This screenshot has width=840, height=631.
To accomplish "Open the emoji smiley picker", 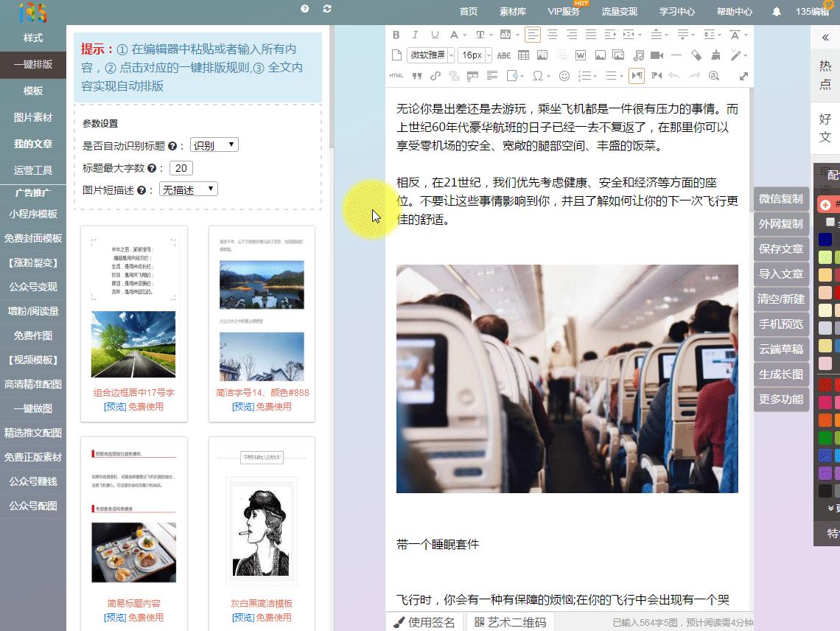I will 564,76.
